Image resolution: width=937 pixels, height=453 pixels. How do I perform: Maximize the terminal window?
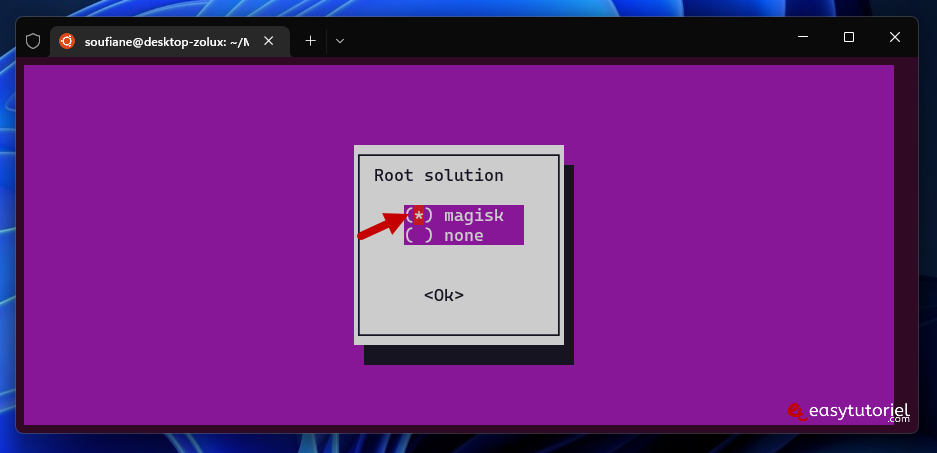tap(849, 37)
